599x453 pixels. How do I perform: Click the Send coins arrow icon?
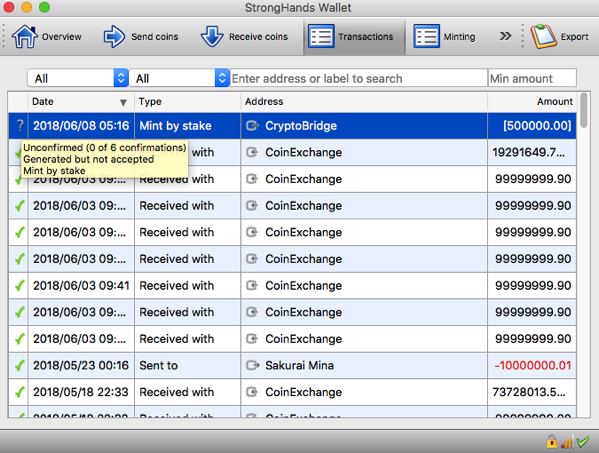(x=114, y=37)
